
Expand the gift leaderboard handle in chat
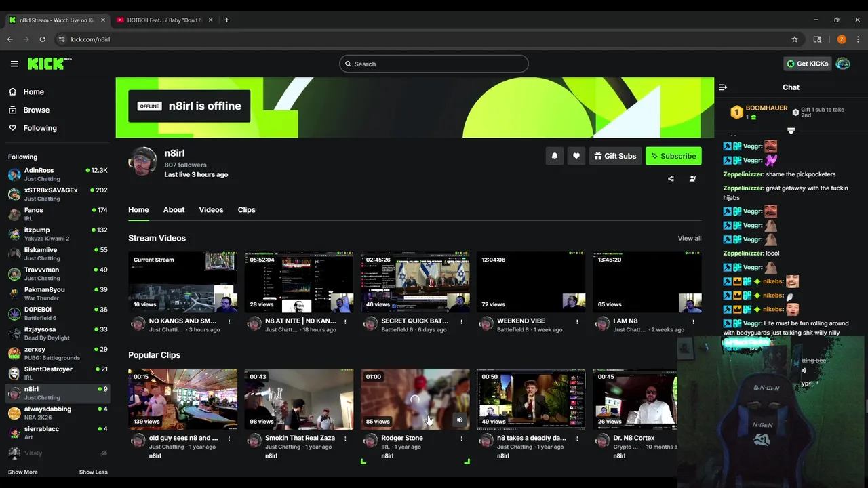point(791,130)
